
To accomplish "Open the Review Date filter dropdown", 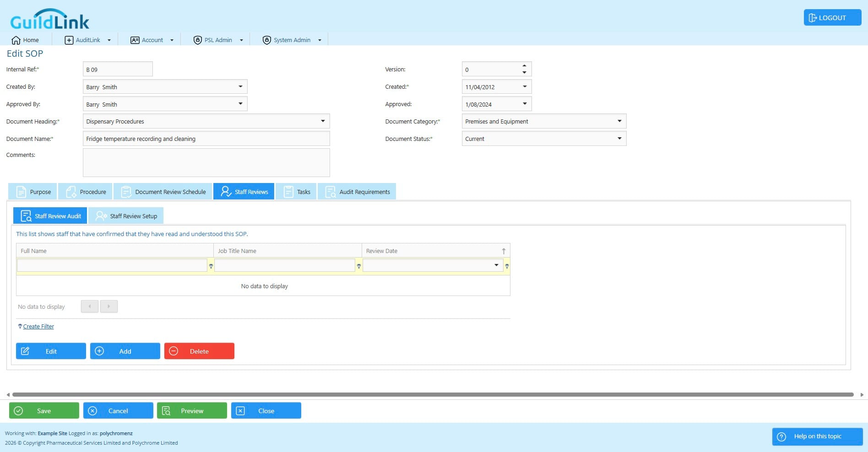I will [x=496, y=265].
